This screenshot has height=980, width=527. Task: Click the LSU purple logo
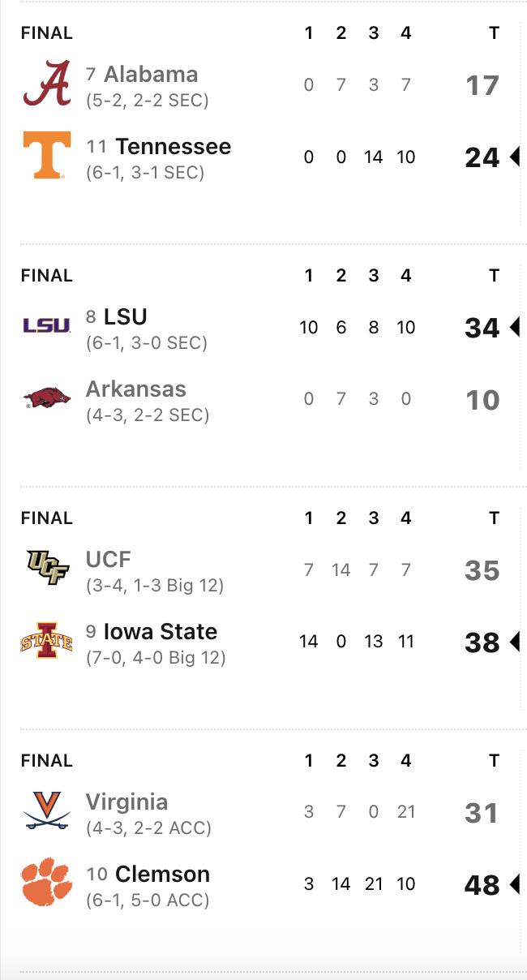(x=47, y=325)
